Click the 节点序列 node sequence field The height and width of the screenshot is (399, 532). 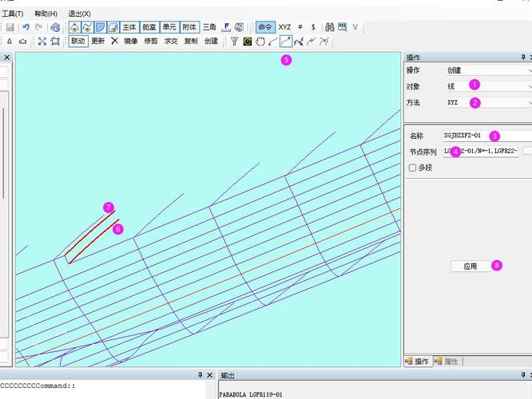click(480, 152)
